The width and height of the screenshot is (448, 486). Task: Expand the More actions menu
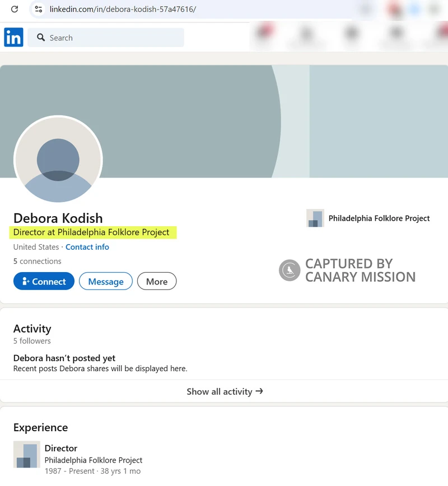coord(157,281)
